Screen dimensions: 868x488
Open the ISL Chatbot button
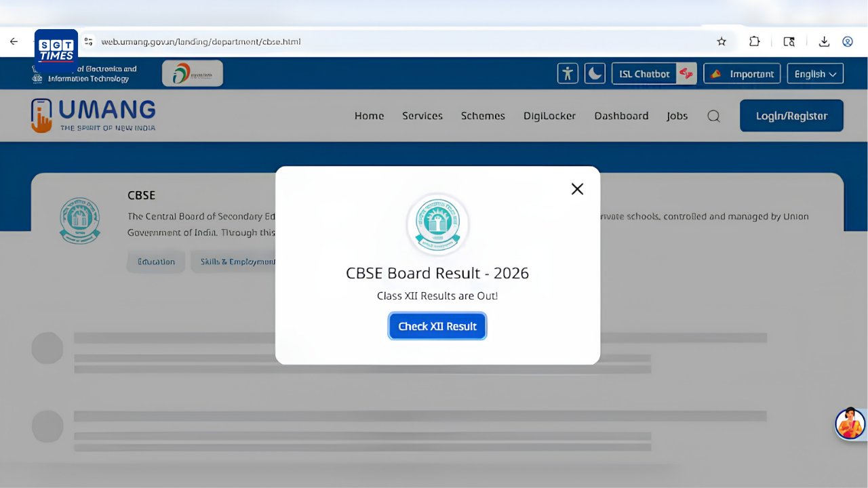coord(654,73)
